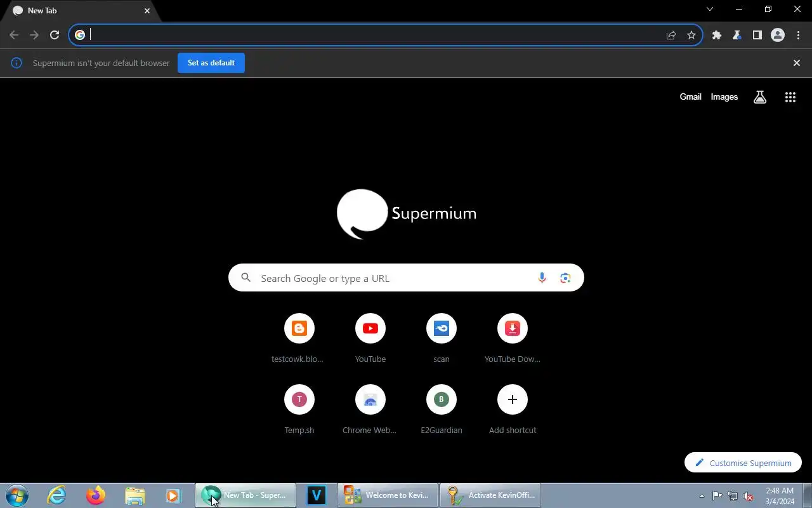Click Show desktop strip
The image size is (812, 508).
(x=807, y=495)
